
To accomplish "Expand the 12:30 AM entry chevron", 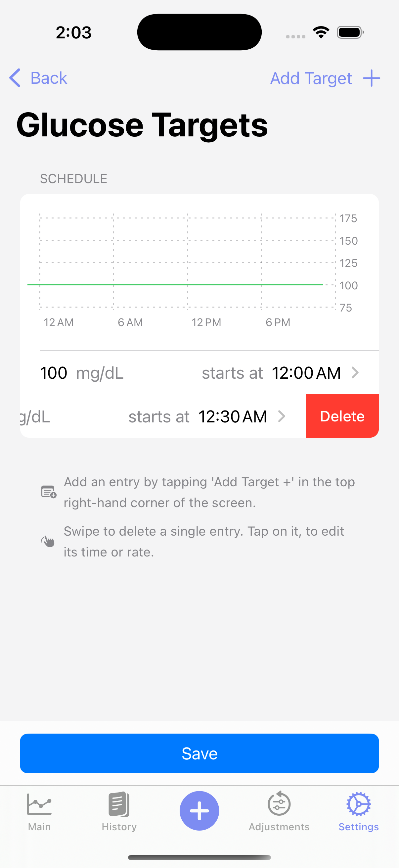I will [282, 416].
